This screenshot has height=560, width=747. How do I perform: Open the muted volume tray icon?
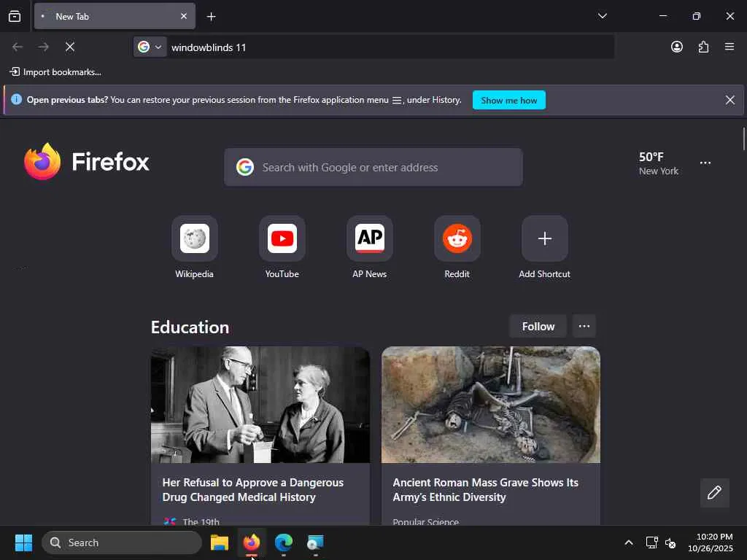(670, 542)
